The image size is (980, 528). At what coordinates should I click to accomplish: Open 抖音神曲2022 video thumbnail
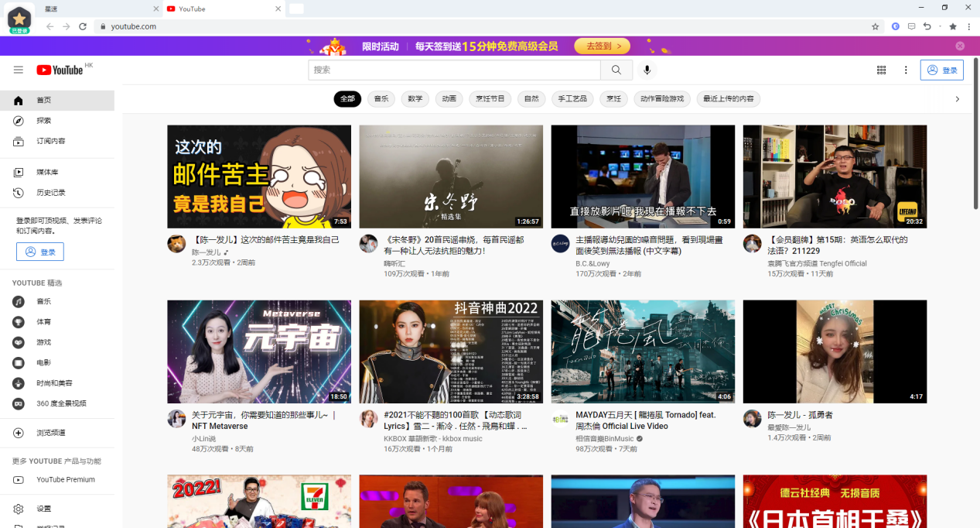[x=451, y=351]
